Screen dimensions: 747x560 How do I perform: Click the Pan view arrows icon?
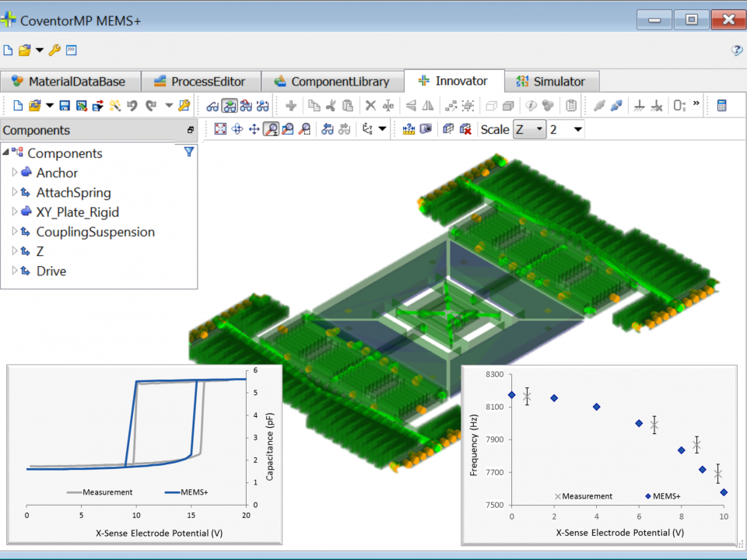pos(254,130)
